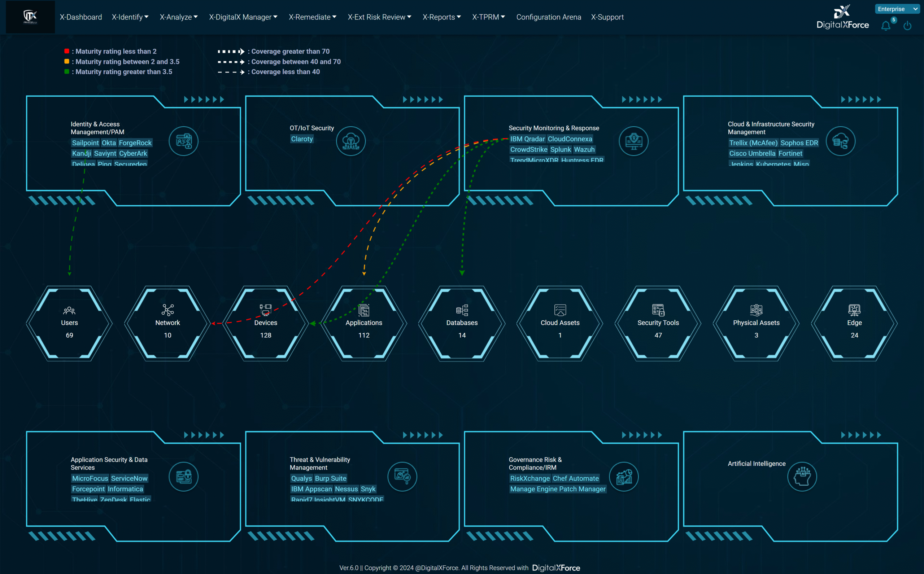Open the notifications bell icon
Image resolution: width=924 pixels, height=574 pixels.
coord(886,26)
